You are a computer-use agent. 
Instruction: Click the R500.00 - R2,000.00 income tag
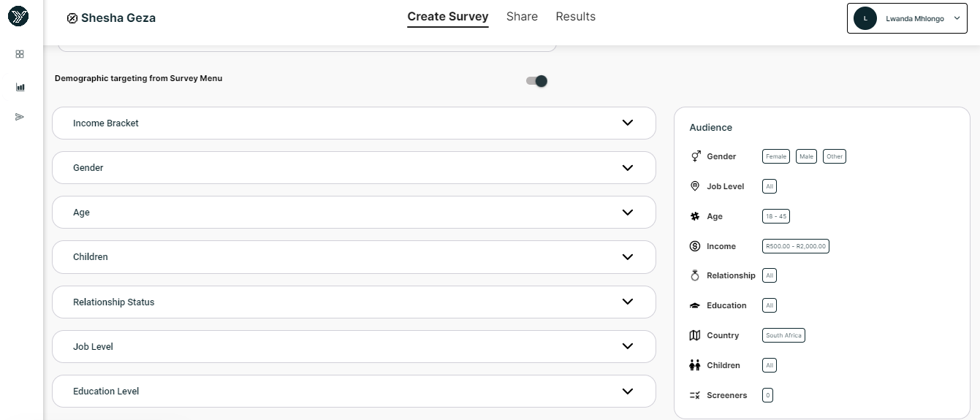tap(796, 246)
